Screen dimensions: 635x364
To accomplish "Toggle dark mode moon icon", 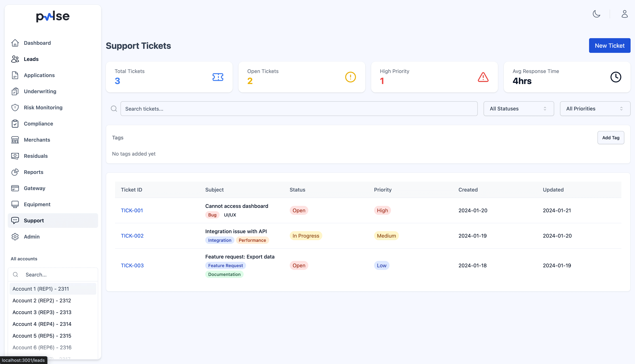I will pyautogui.click(x=596, y=14).
